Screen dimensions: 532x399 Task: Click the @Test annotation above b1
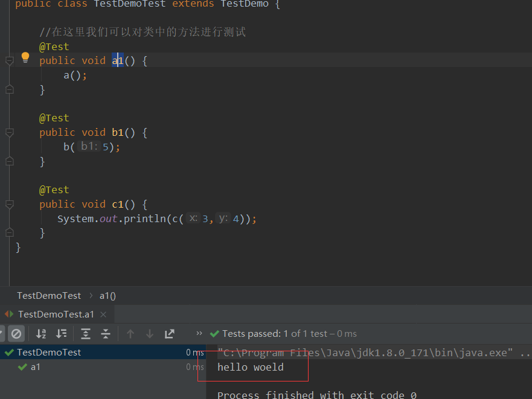pyautogui.click(x=54, y=118)
